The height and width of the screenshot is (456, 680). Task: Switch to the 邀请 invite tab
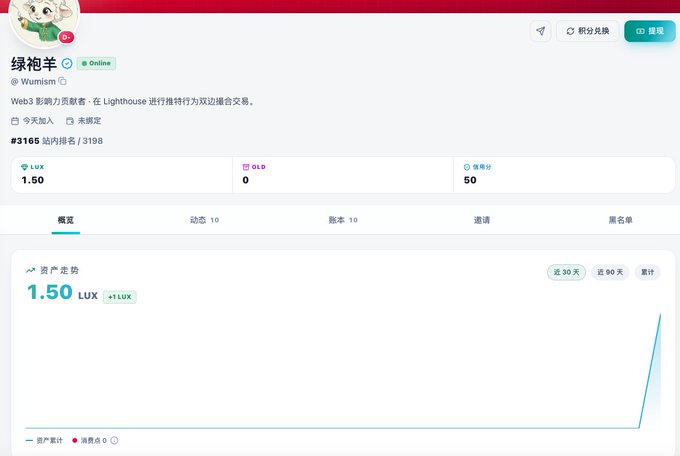482,220
